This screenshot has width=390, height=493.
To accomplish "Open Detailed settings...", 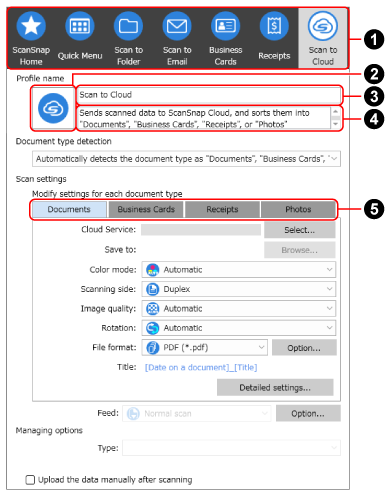I will coord(275,387).
